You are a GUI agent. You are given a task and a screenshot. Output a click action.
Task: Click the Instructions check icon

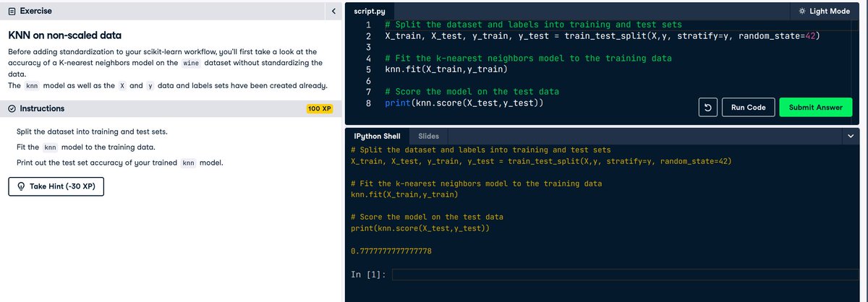(12, 108)
